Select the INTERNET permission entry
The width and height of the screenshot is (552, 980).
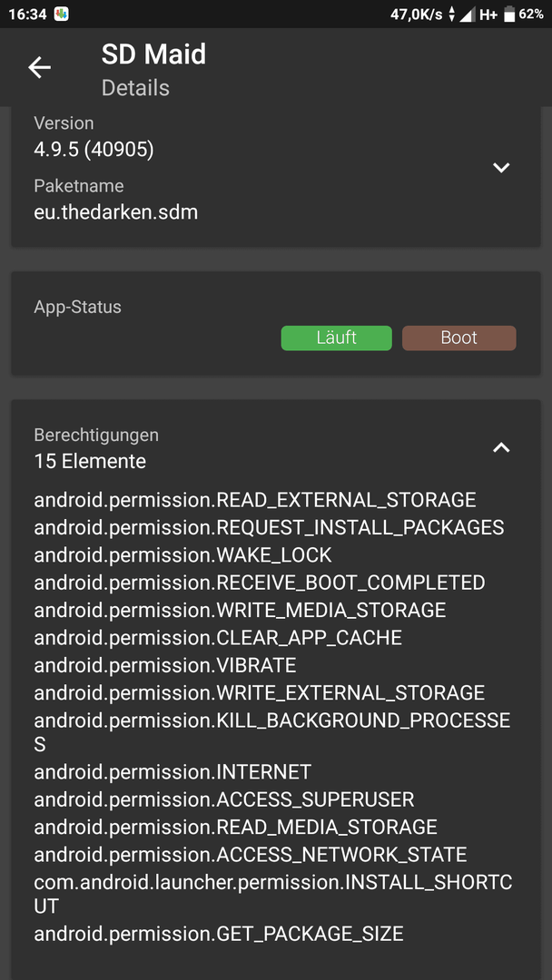pos(172,772)
